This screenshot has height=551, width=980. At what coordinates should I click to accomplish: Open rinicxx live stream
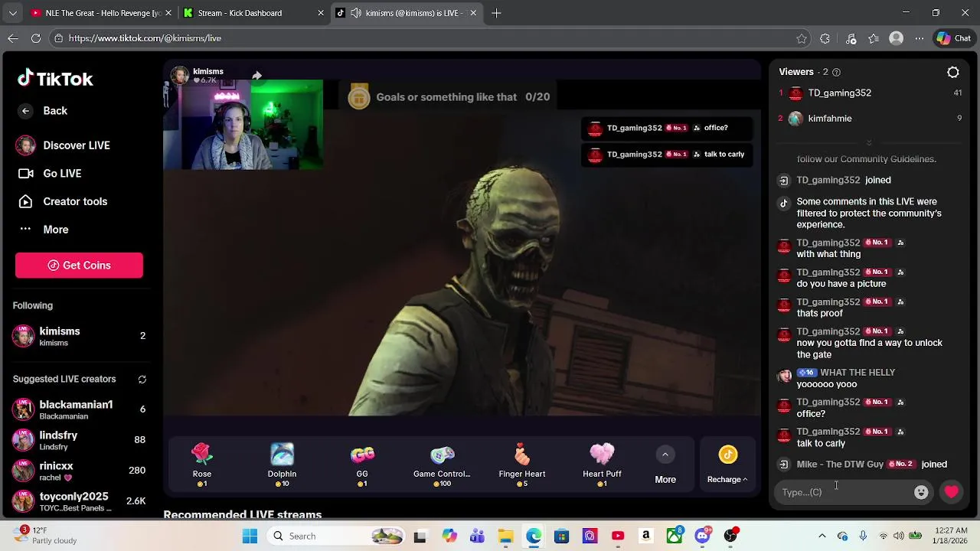(79, 471)
